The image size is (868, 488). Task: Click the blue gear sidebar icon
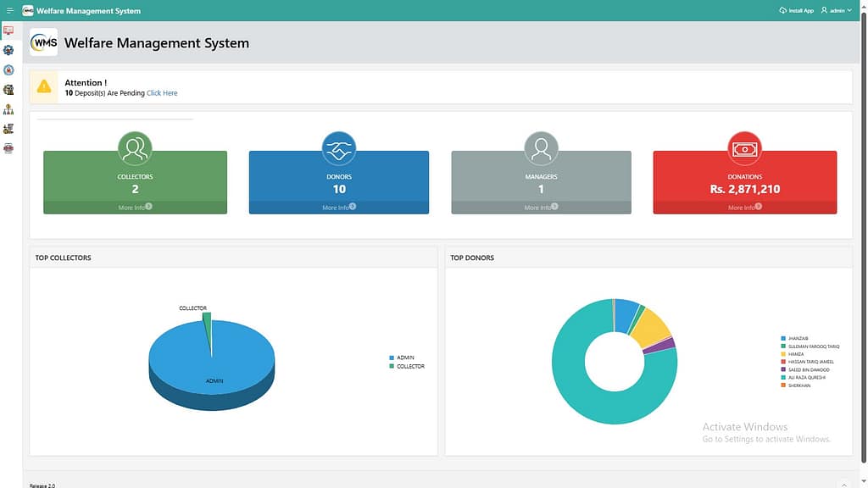8,50
